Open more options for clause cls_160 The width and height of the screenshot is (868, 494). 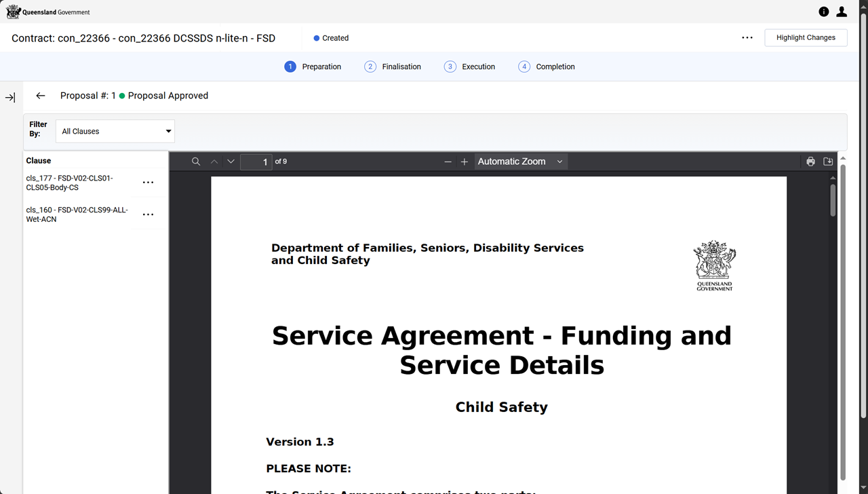(148, 214)
